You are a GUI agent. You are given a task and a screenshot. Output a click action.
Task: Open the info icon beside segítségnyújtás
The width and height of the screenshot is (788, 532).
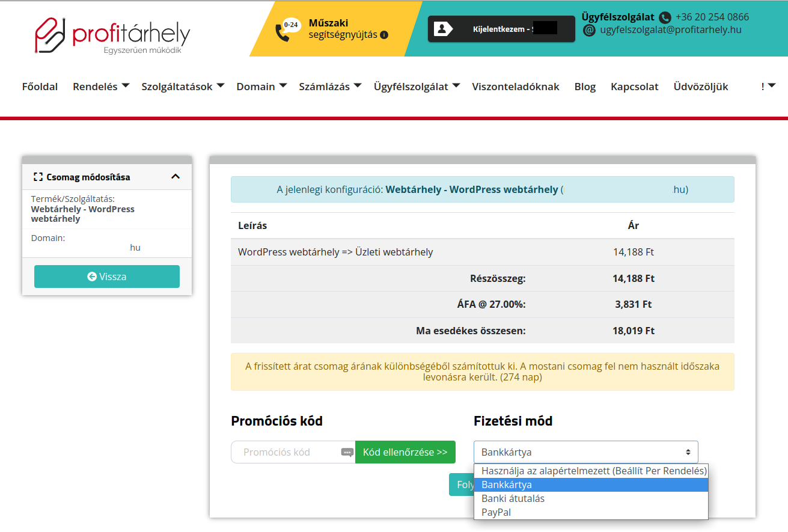pos(384,35)
